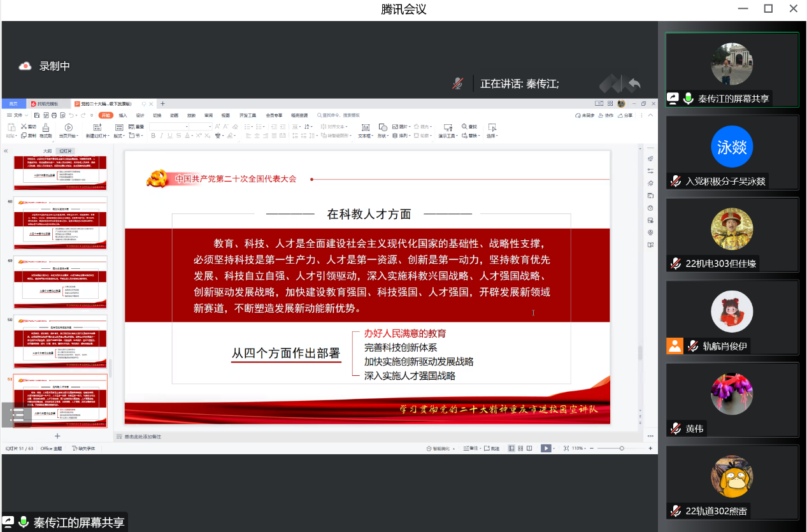
Task: Switch to reading view icon in status bar
Action: point(529,449)
